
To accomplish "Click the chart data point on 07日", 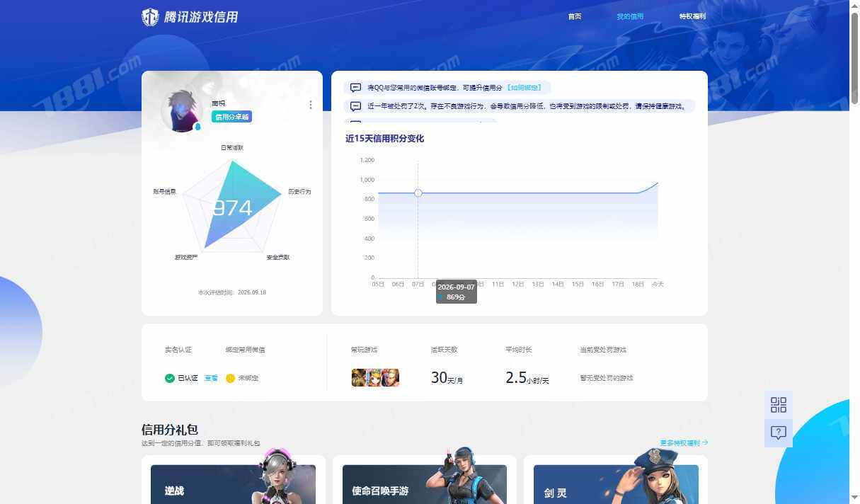I will (418, 193).
